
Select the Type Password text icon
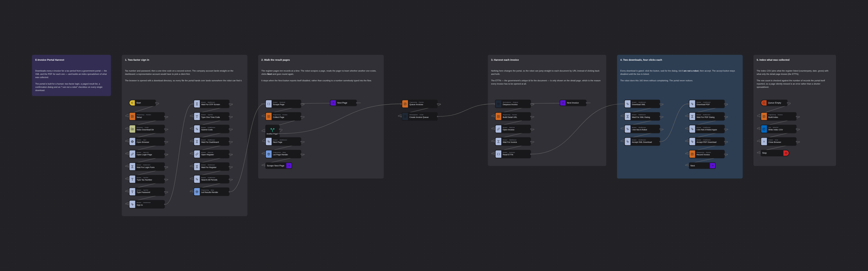(x=132, y=192)
